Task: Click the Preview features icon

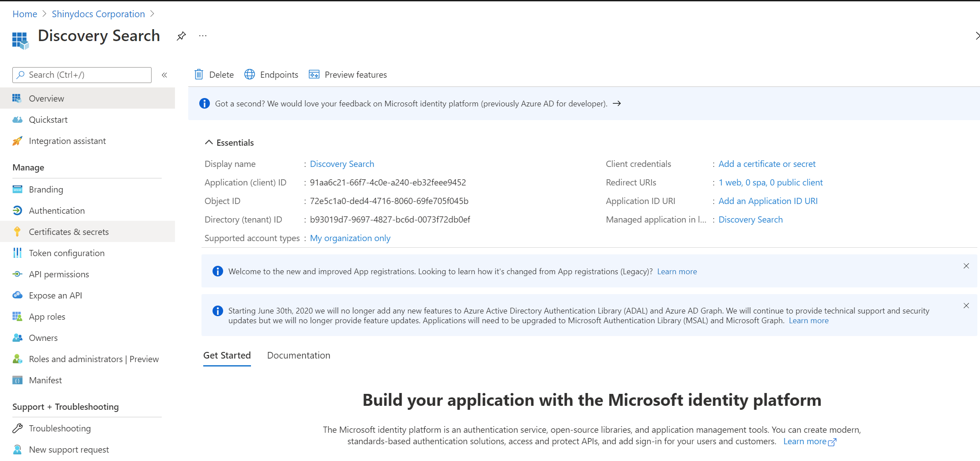Action: (x=314, y=75)
